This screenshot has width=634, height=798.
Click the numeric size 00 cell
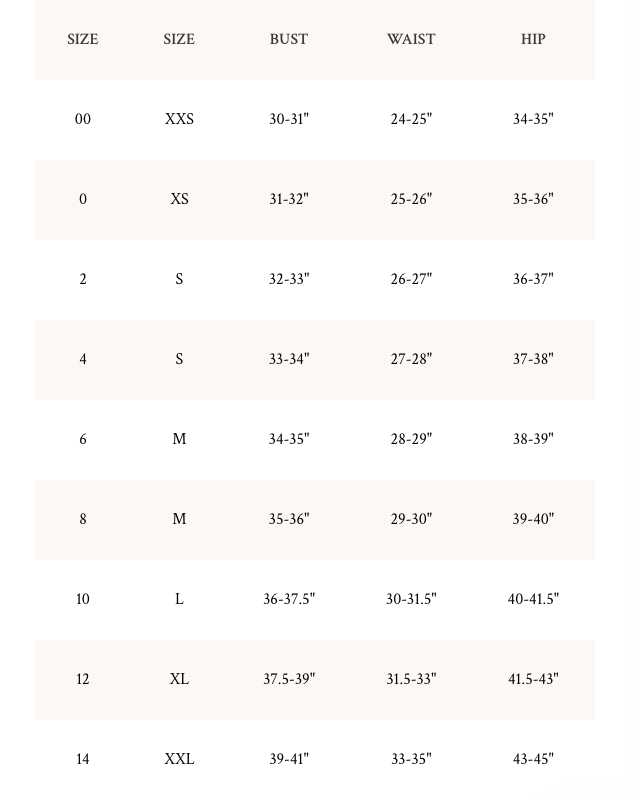pyautogui.click(x=83, y=119)
